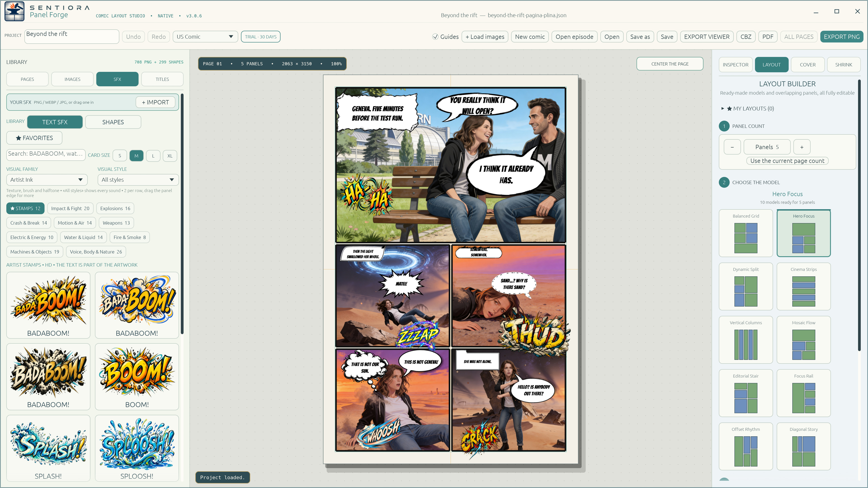868x488 pixels.
Task: Open the Visual Style All styles dropdown
Action: (x=138, y=180)
